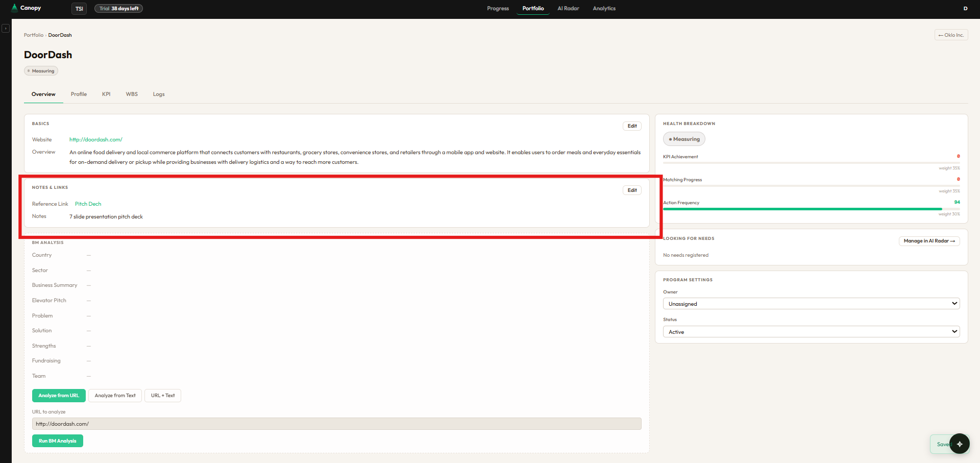Open the Portfolio top navigation item

533,9
